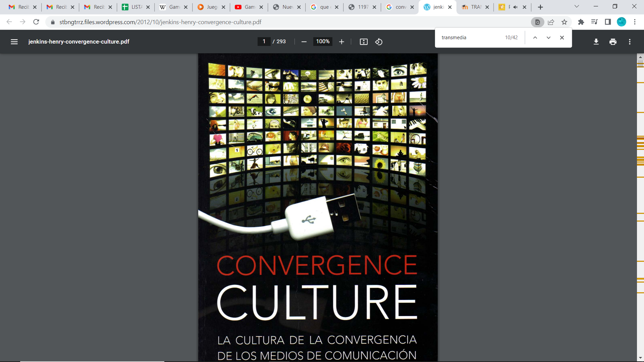Print the PDF document
The image size is (644, 362).
pyautogui.click(x=613, y=42)
